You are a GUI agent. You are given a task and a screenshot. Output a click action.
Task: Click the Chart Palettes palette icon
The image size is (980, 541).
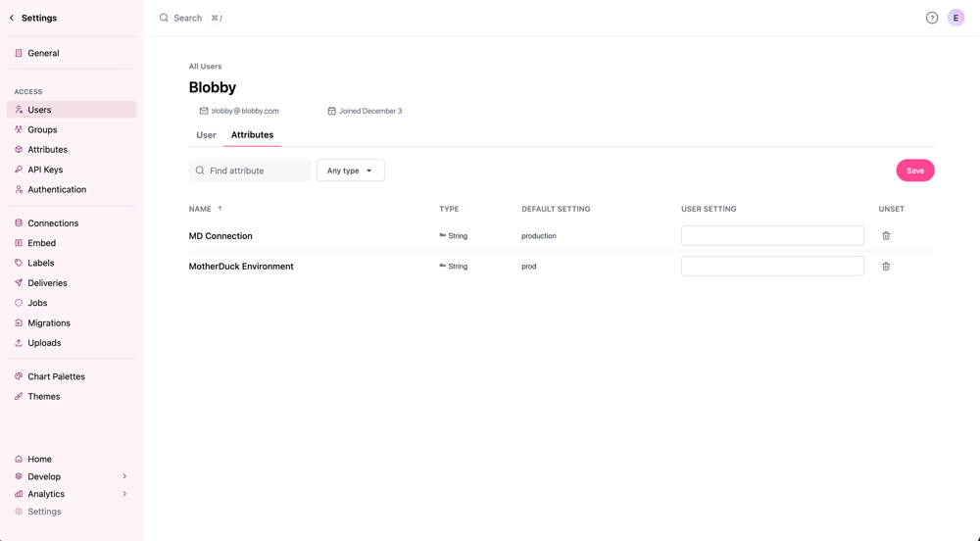tap(19, 376)
